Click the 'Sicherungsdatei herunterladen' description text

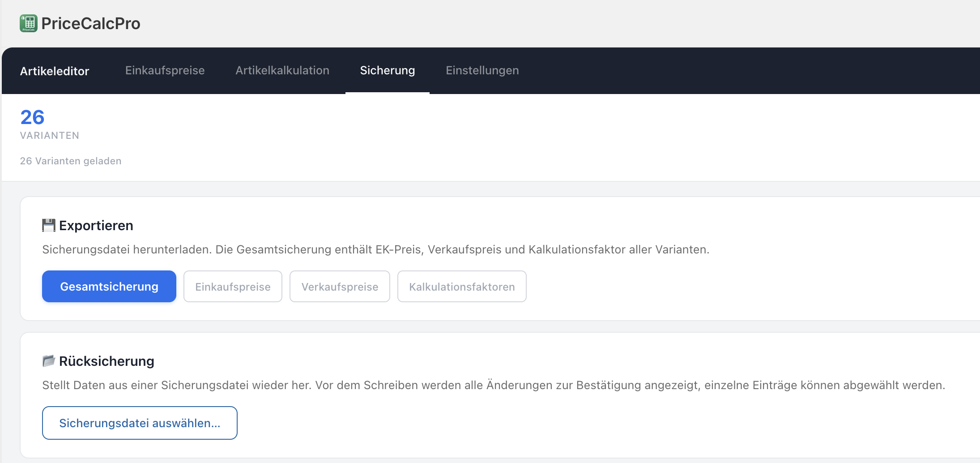click(376, 249)
